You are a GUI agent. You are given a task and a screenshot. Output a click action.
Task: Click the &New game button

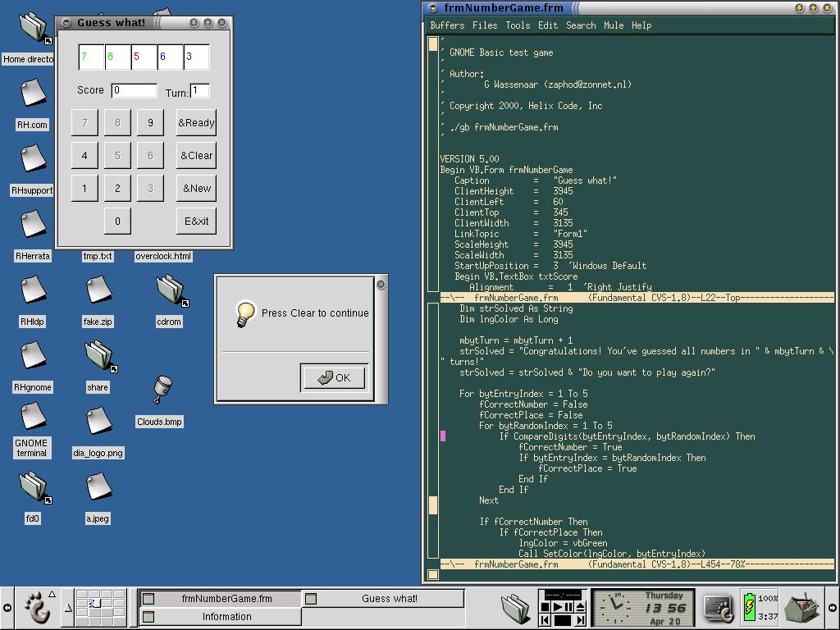click(196, 188)
